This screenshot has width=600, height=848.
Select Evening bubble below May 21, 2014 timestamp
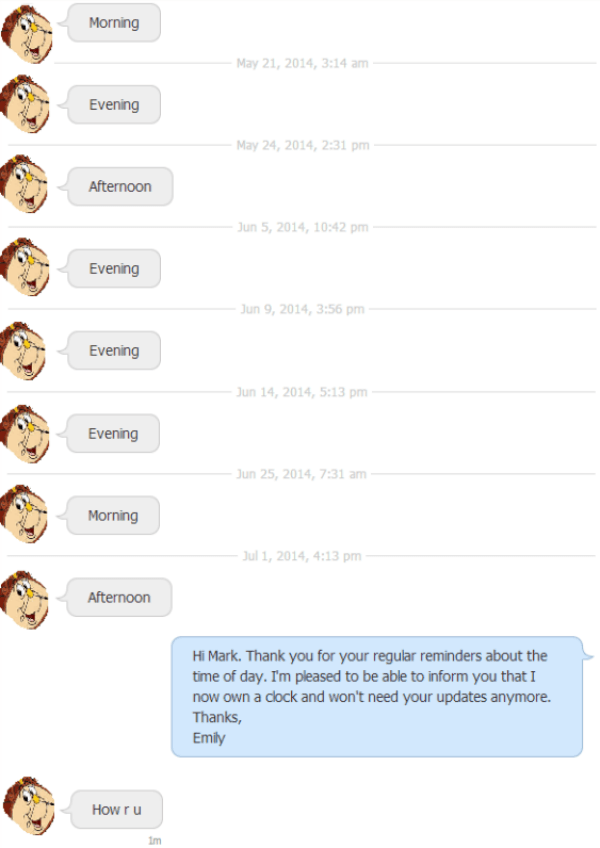(114, 105)
